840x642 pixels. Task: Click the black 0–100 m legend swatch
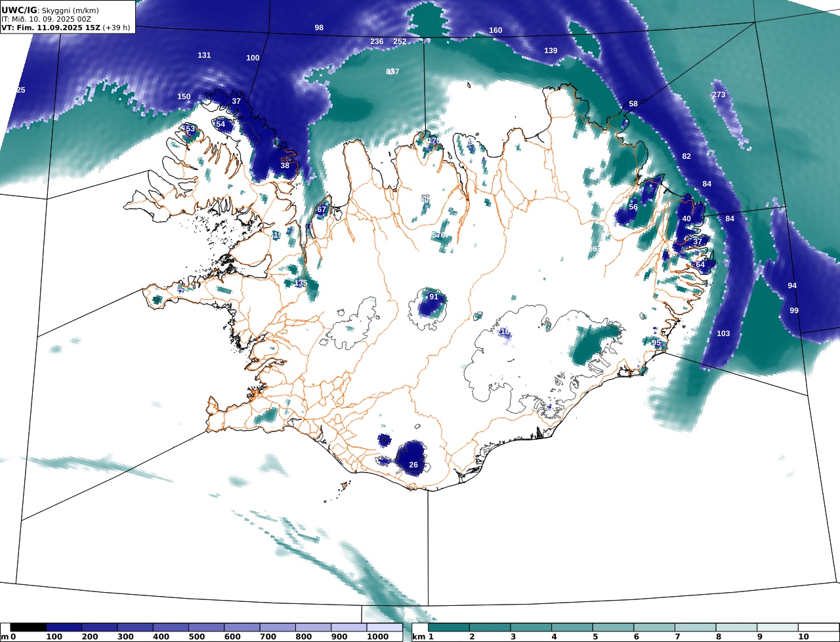pos(28,628)
